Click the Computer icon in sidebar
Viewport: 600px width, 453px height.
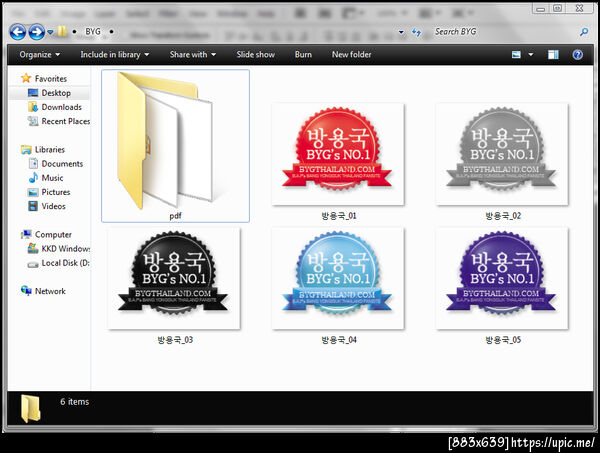(x=26, y=234)
